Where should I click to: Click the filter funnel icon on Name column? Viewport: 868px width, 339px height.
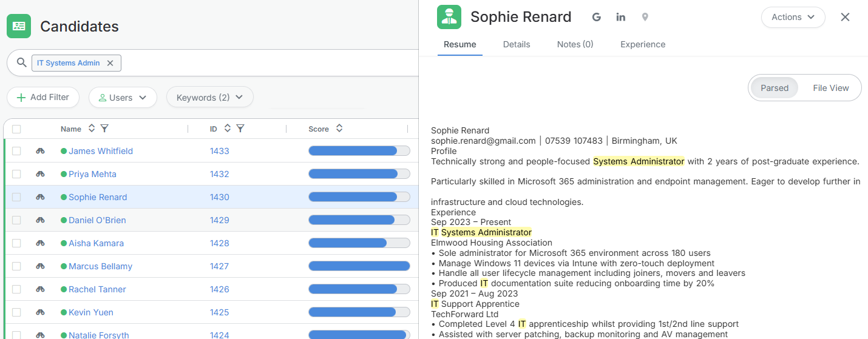(x=104, y=129)
